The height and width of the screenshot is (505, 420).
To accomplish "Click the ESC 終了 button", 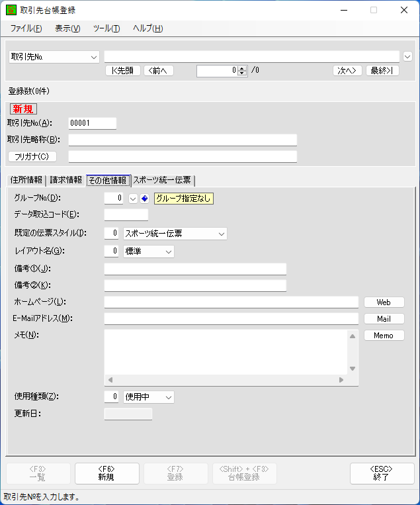I will pos(382,473).
